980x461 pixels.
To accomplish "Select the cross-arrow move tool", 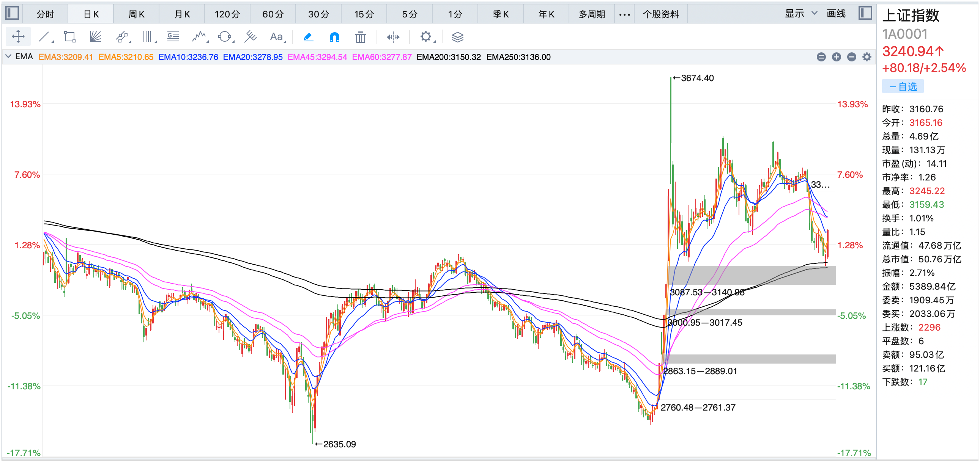I will (x=18, y=37).
